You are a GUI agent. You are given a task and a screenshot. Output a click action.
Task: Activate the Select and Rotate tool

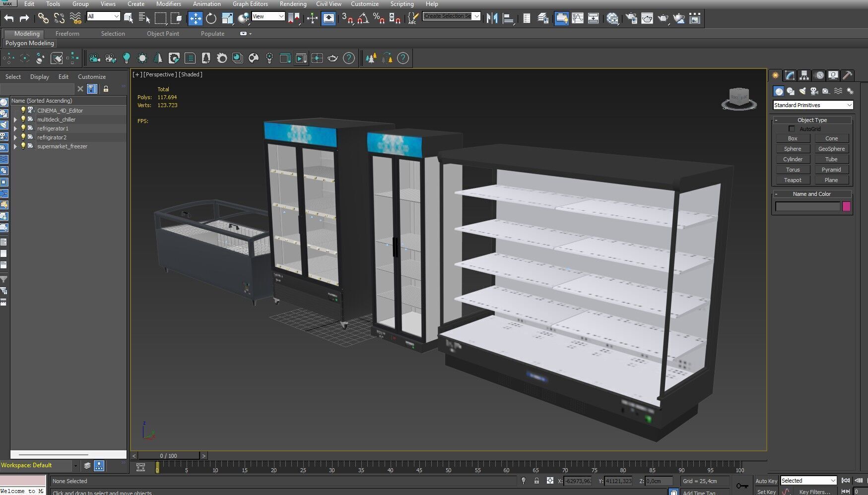point(211,18)
